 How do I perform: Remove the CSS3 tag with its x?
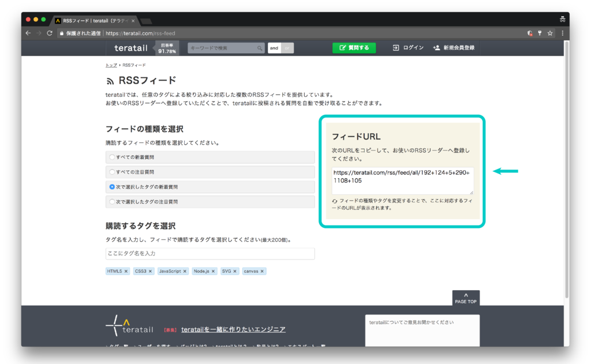150,271
